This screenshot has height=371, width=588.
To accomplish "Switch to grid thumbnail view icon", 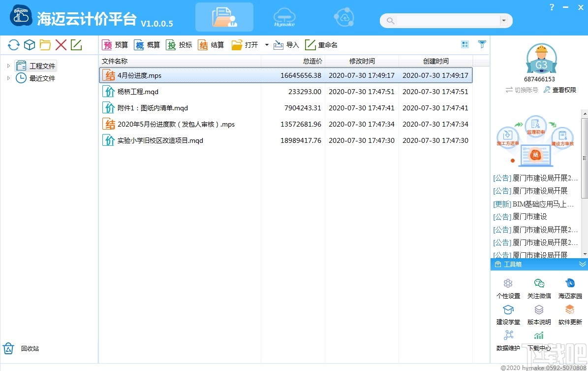I will 465,45.
